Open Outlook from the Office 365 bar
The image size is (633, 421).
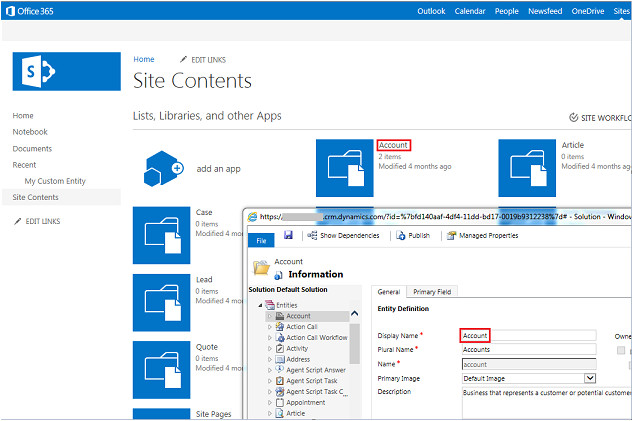(431, 10)
